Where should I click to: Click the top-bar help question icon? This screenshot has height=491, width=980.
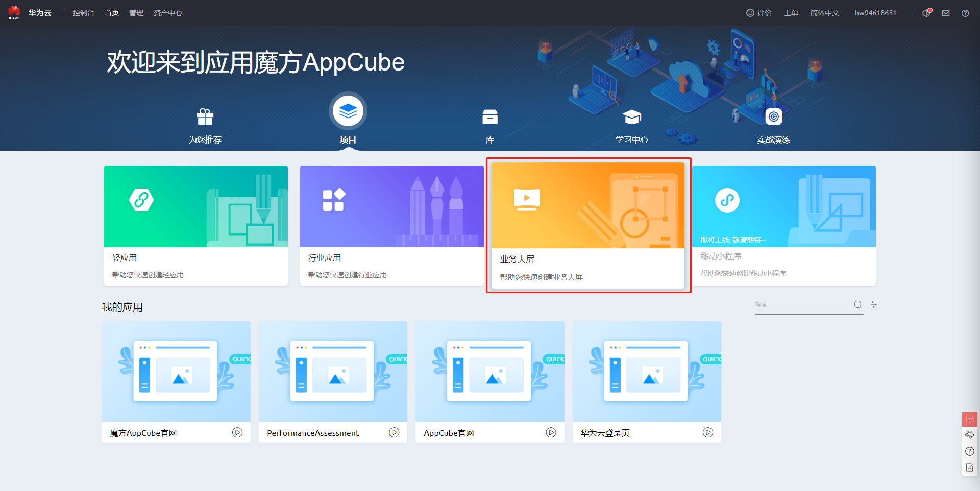(965, 13)
